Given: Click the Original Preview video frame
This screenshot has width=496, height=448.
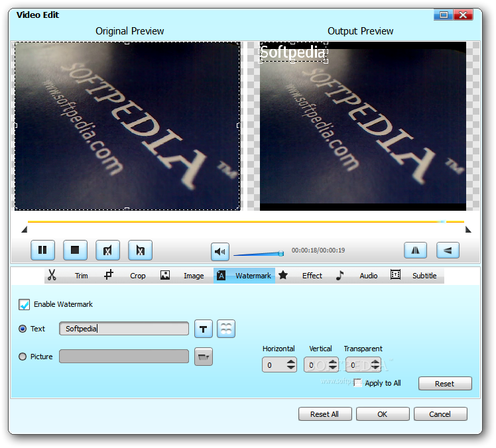Looking at the screenshot, I should (x=127, y=126).
